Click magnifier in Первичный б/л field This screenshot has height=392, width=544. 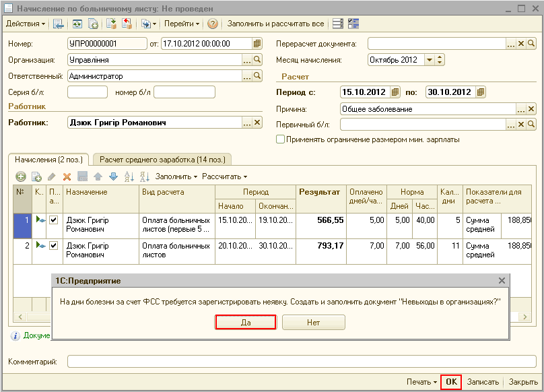point(531,125)
